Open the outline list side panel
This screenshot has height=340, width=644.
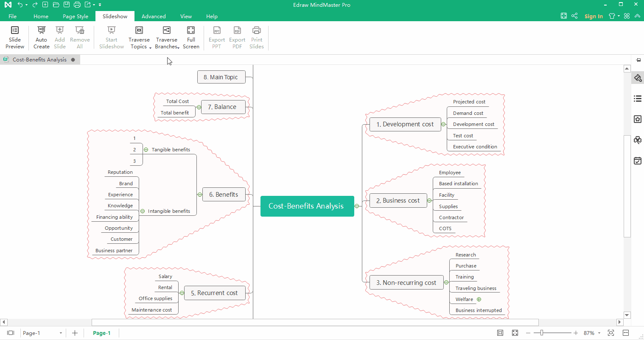pyautogui.click(x=637, y=99)
